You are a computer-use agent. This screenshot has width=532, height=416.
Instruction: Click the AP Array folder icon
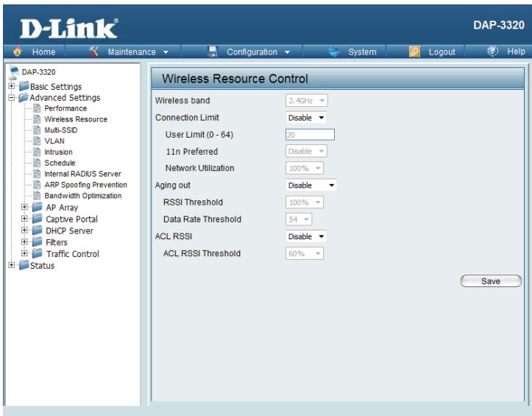point(38,207)
